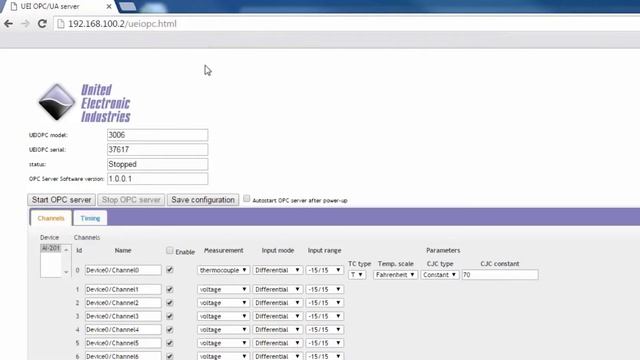Select AI-201 in the Device list
The image size is (640, 360).
pyautogui.click(x=51, y=248)
